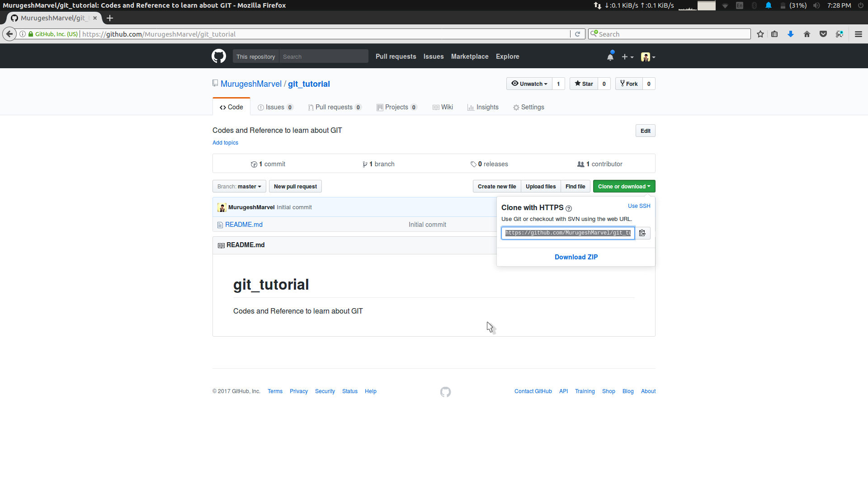
Task: Click Add topics link
Action: [225, 143]
